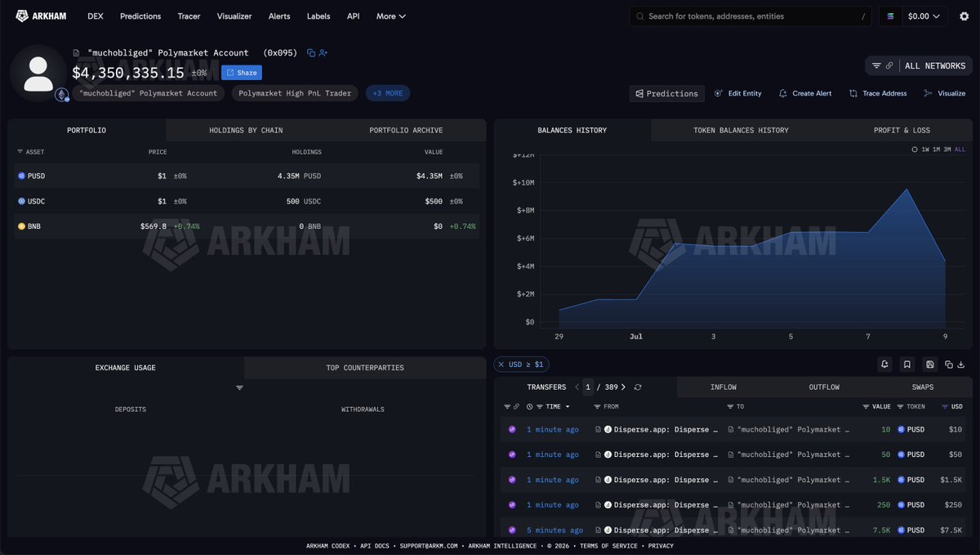The height and width of the screenshot is (555, 980).
Task: Switch to the Holdings By Chain tab
Action: tap(246, 130)
